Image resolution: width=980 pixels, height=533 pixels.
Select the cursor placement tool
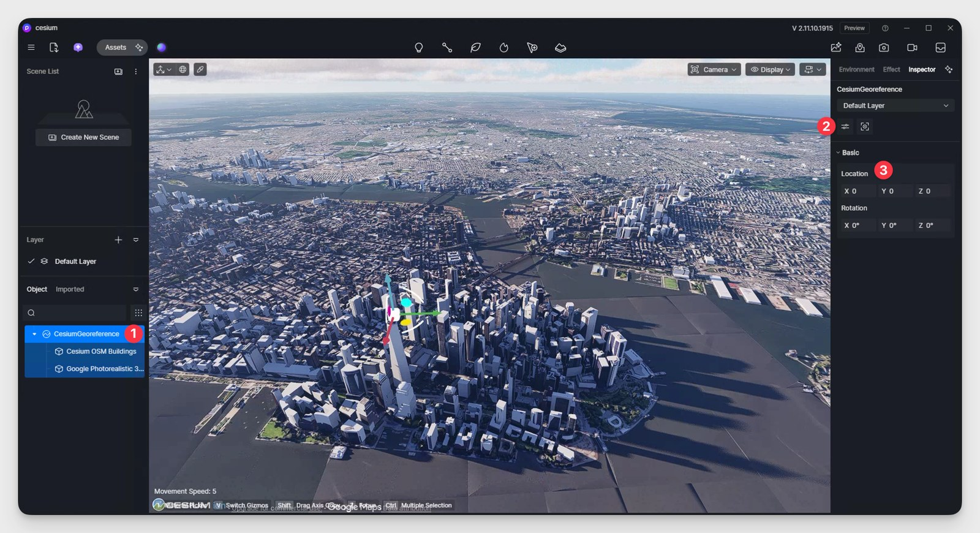(532, 47)
